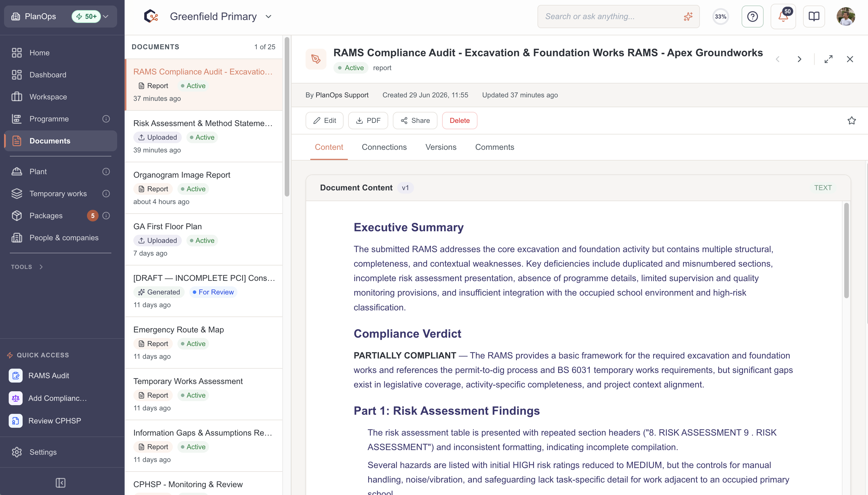868x495 pixels.
Task: Click the AI sparkle search icon
Action: tap(688, 16)
